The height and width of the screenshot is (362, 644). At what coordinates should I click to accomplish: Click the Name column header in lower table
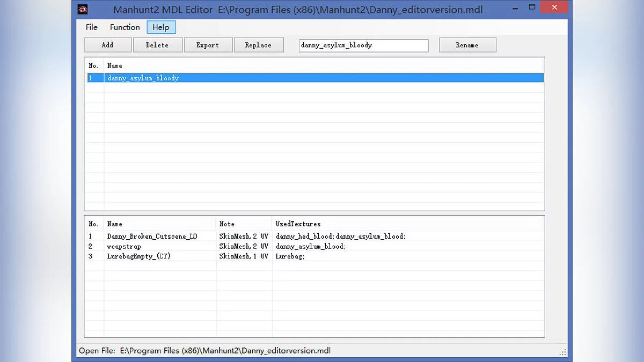(x=160, y=224)
